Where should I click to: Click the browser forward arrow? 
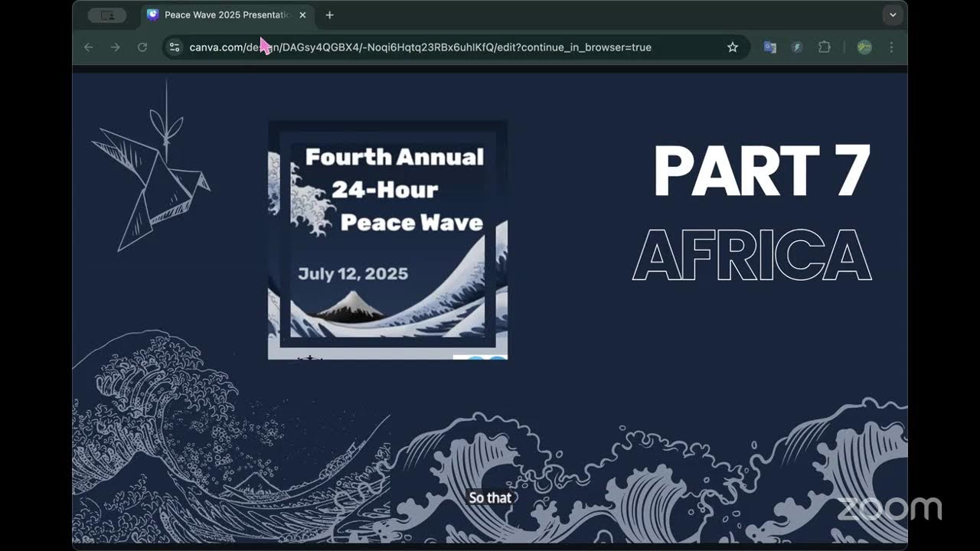point(116,47)
